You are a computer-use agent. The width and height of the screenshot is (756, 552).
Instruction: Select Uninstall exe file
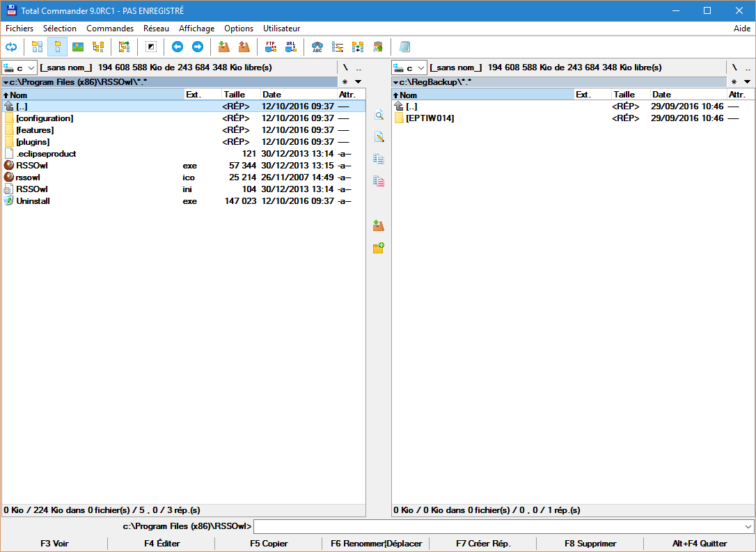[x=183, y=201]
